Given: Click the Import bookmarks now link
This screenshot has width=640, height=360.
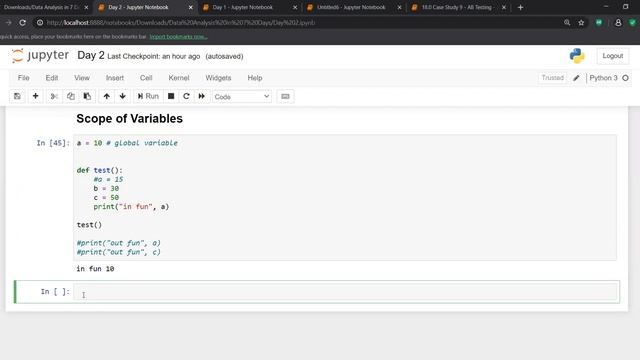Looking at the screenshot, I should point(178,37).
